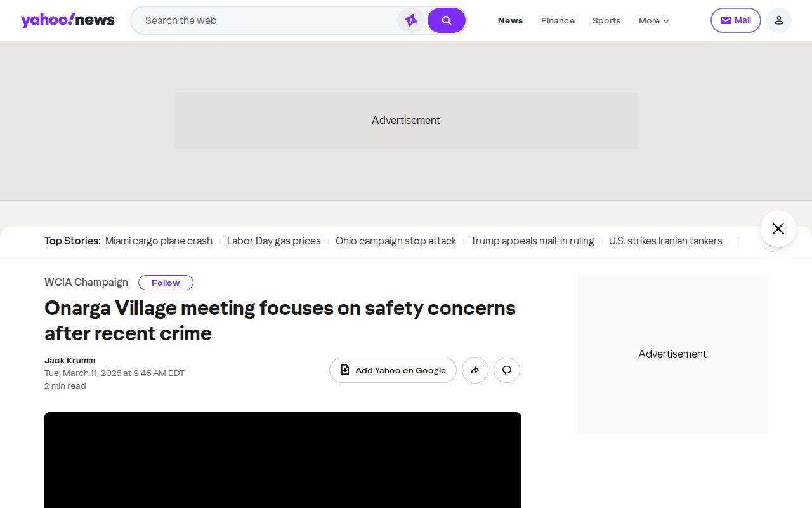Viewport: 812px width, 508px height.
Task: Open the AI sparkle search assistant icon
Action: pyautogui.click(x=411, y=20)
